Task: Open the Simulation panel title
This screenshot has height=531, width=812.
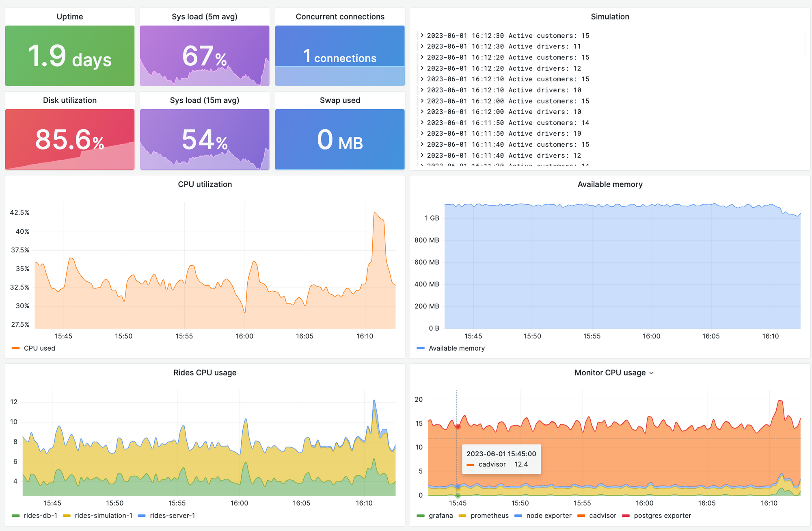Action: pos(610,17)
